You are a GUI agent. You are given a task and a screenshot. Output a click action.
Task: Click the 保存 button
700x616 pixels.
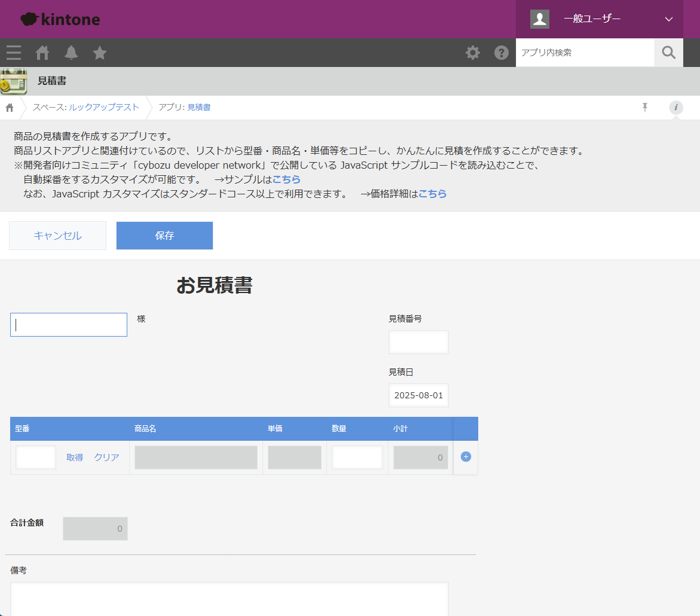pyautogui.click(x=164, y=236)
